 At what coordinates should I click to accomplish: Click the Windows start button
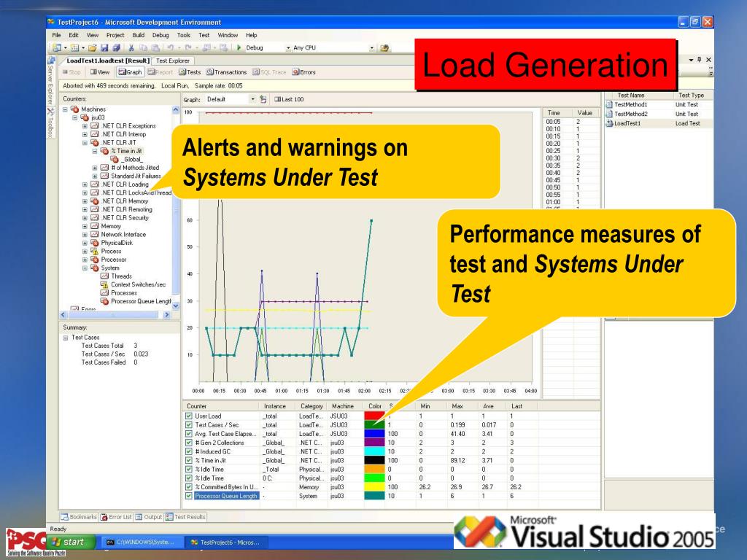click(69, 542)
